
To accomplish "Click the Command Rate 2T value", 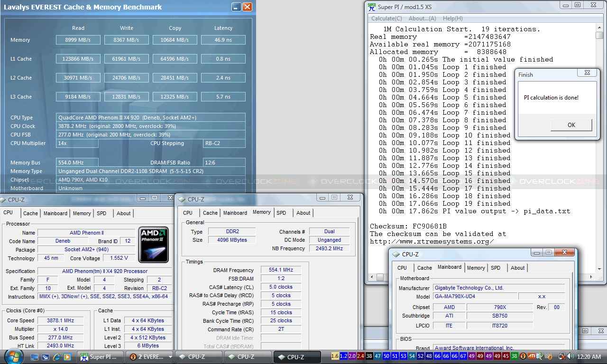I will (280, 329).
